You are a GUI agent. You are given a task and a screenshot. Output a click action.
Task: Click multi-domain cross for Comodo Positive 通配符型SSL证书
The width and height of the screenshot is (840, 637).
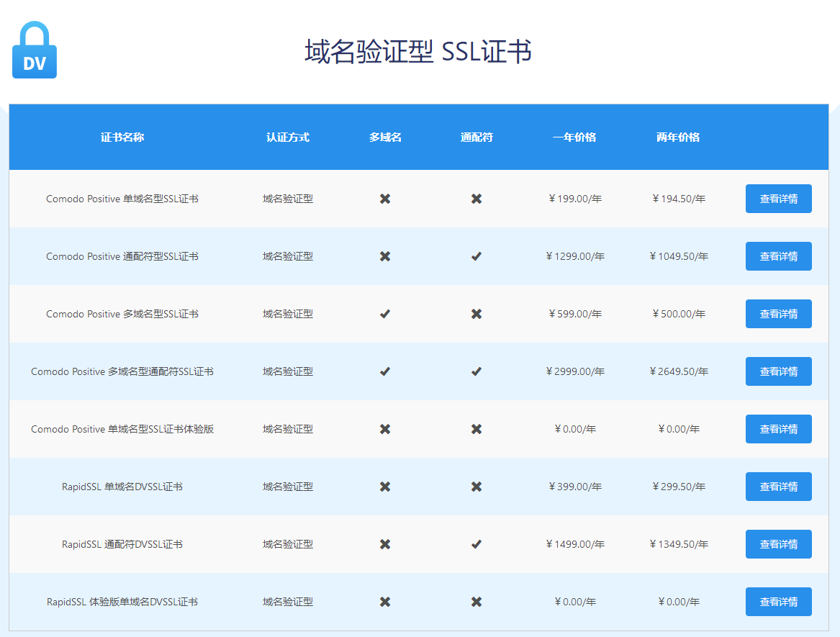click(x=384, y=257)
